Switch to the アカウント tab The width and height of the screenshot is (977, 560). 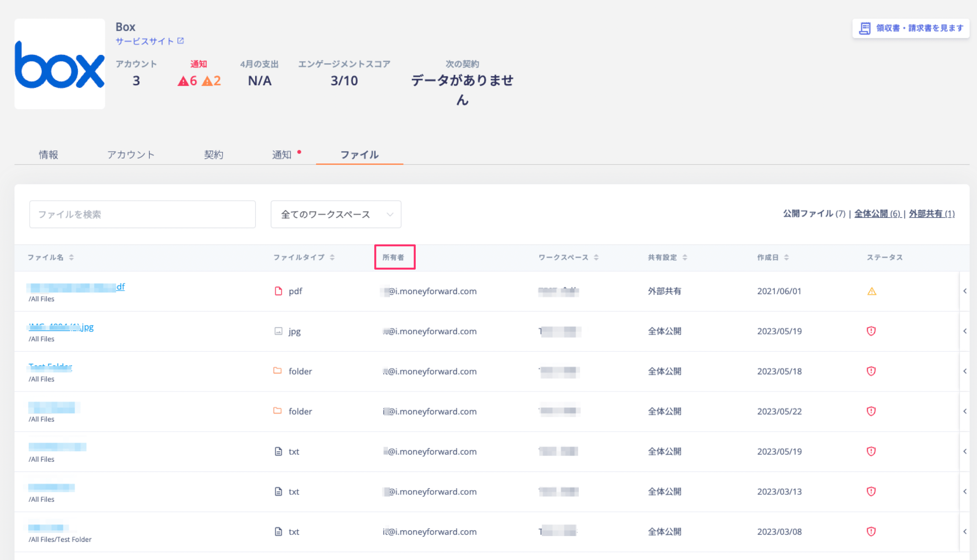click(x=131, y=155)
